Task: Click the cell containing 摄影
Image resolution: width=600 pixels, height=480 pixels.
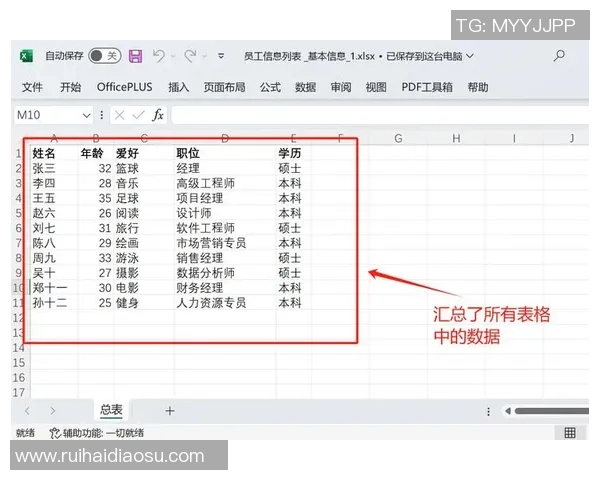Action: click(144, 273)
